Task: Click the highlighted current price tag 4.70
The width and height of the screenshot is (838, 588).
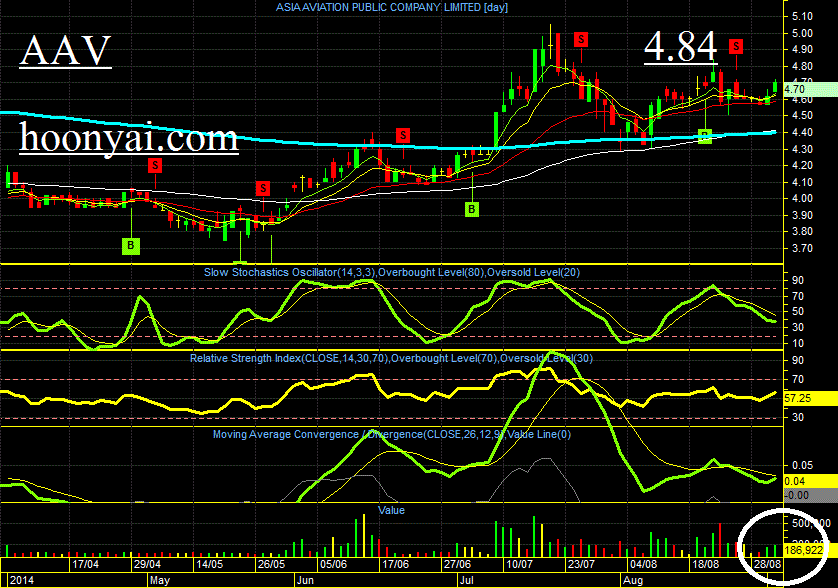Action: [810, 89]
